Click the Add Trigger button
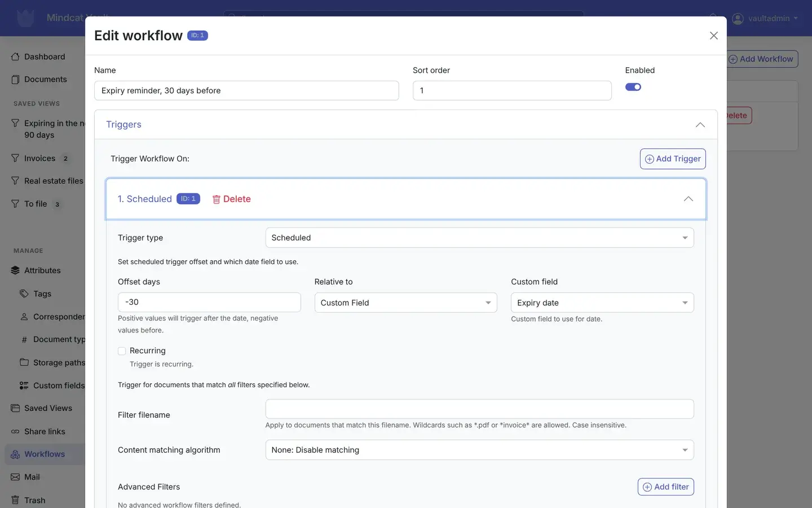This screenshot has height=508, width=812. (x=673, y=159)
